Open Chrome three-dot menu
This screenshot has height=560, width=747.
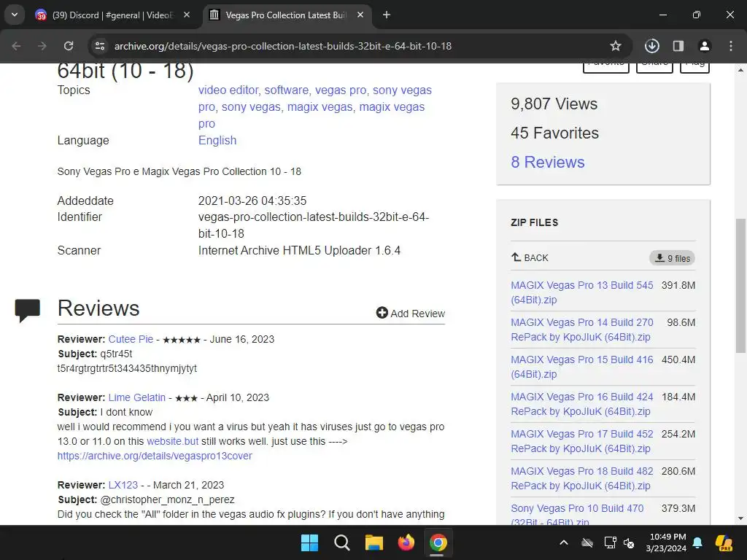click(x=731, y=46)
